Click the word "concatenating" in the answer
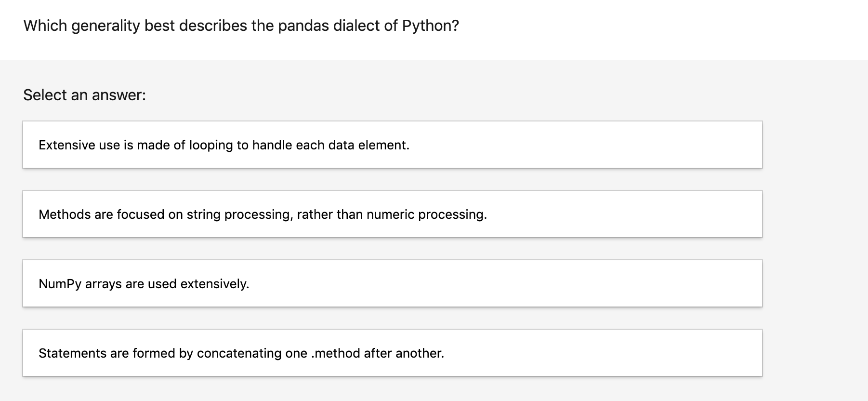This screenshot has height=401, width=868. (239, 353)
